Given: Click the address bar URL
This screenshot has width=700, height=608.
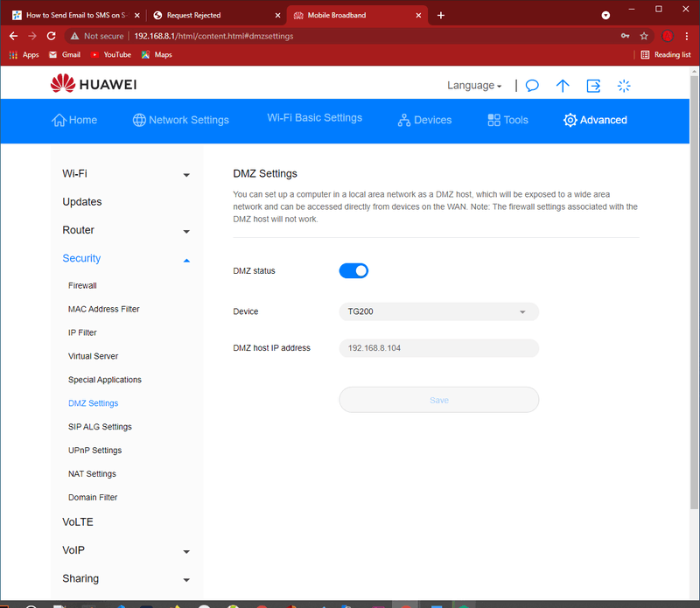Looking at the screenshot, I should pos(213,36).
